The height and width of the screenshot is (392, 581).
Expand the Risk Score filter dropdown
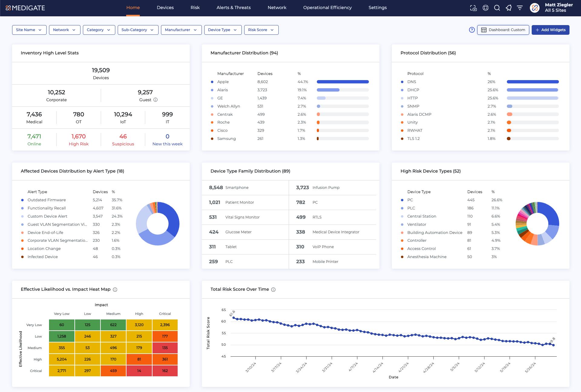[261, 30]
